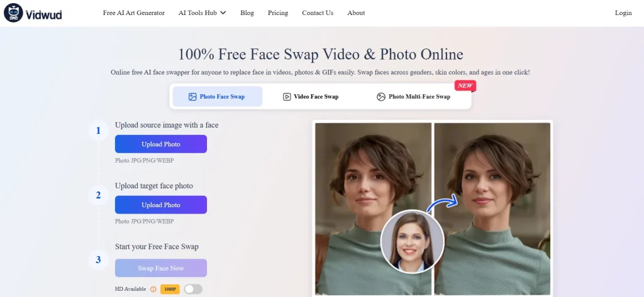Click the 1080P badge icon
This screenshot has width=644, height=297.
coord(170,289)
